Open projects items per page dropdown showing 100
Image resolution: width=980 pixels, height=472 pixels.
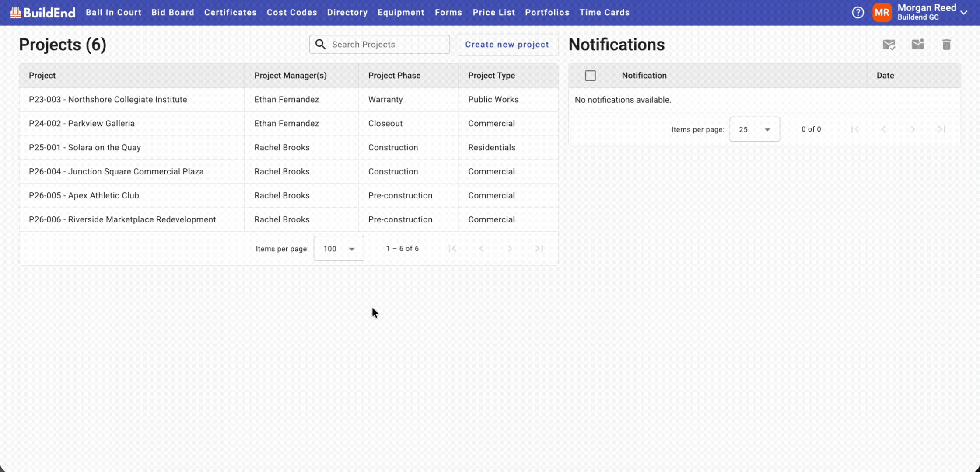[339, 249]
